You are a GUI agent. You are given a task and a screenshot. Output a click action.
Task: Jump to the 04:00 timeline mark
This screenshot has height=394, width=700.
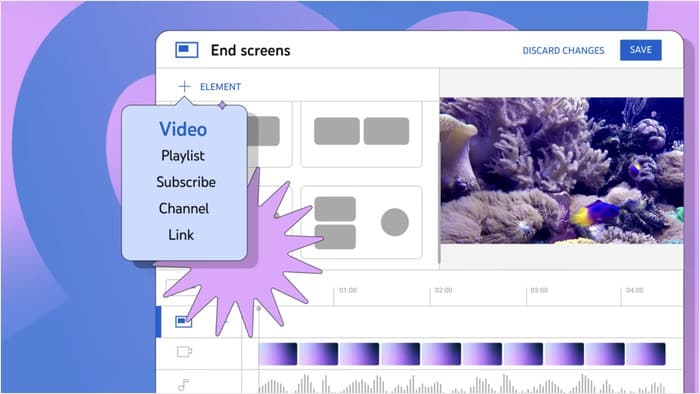point(634,290)
